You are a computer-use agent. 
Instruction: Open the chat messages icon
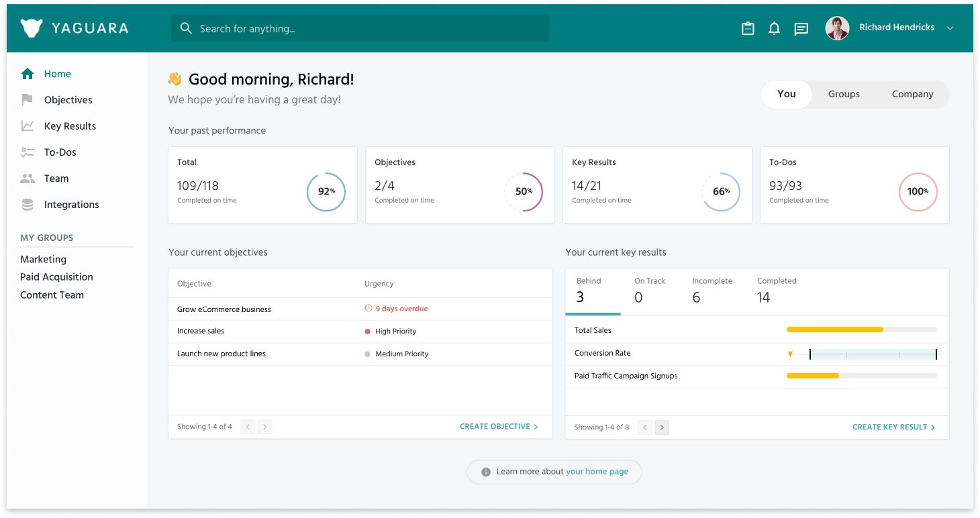[801, 28]
